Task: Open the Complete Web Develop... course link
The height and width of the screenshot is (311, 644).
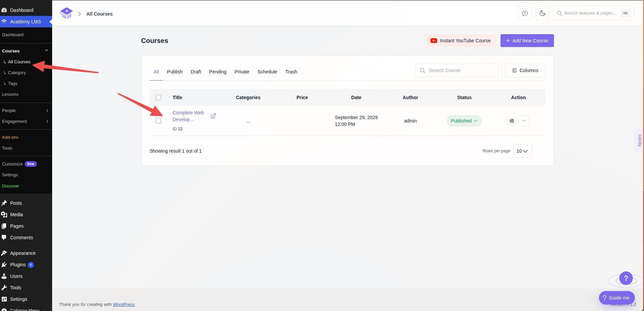Action: tap(188, 116)
